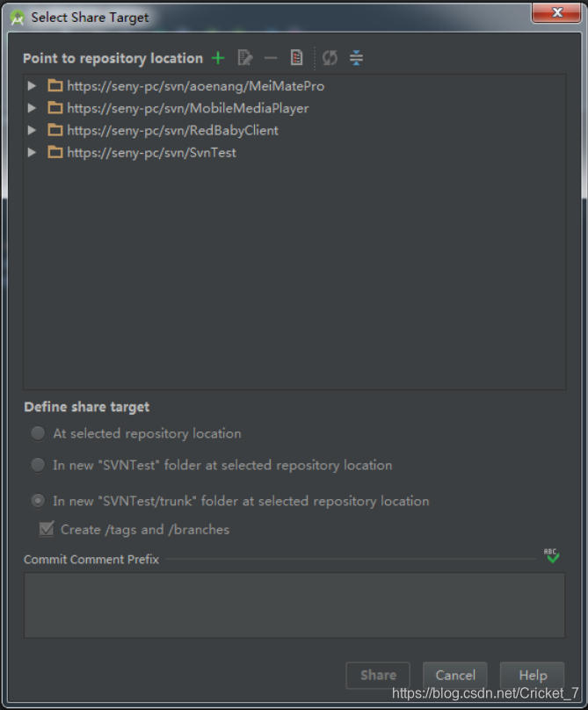Choose 'In new SVNTest folder' option

tap(38, 465)
